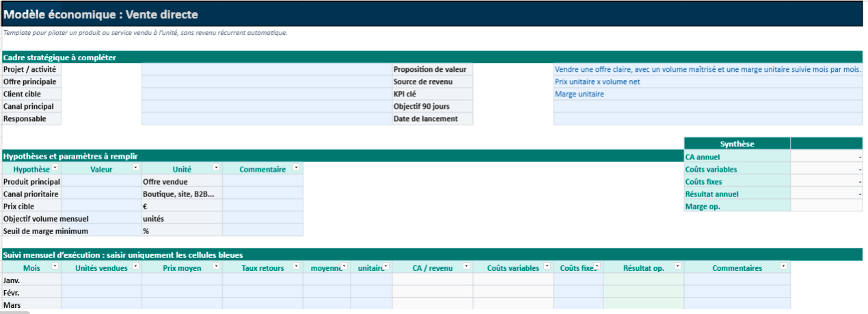This screenshot has width=868, height=314.
Task: Open the Valeur column filter arrow
Action: click(x=136, y=168)
